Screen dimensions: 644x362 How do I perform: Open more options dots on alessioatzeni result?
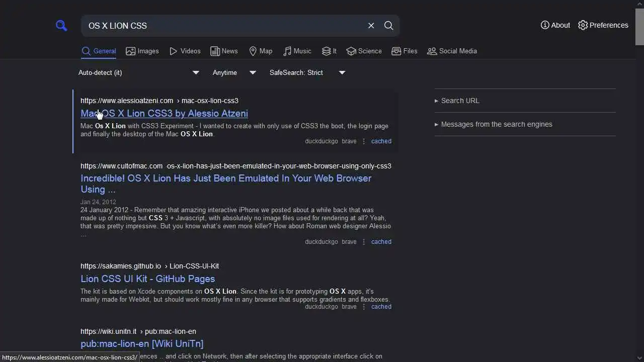(x=364, y=141)
